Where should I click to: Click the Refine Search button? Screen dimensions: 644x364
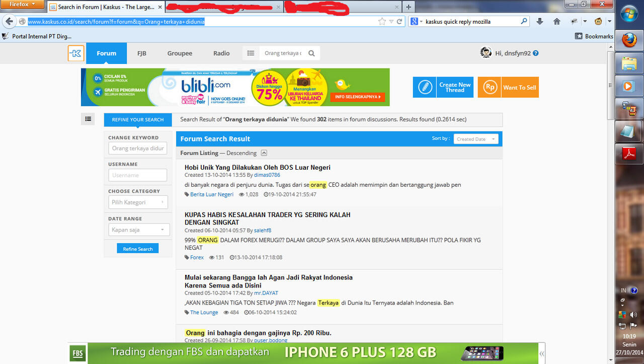click(138, 249)
